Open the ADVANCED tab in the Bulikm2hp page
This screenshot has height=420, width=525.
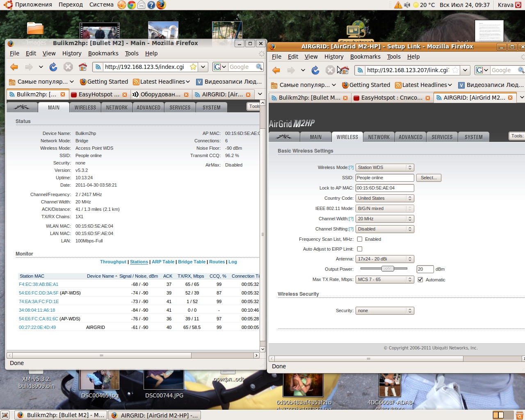point(148,107)
